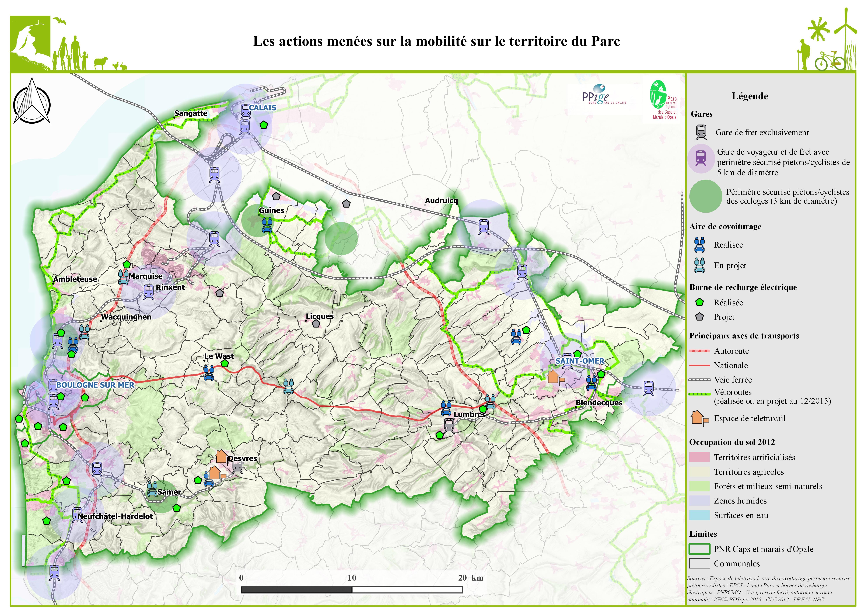Click the Forêts et milieux semi-naturels swatch
868x614 pixels.
[x=699, y=486]
